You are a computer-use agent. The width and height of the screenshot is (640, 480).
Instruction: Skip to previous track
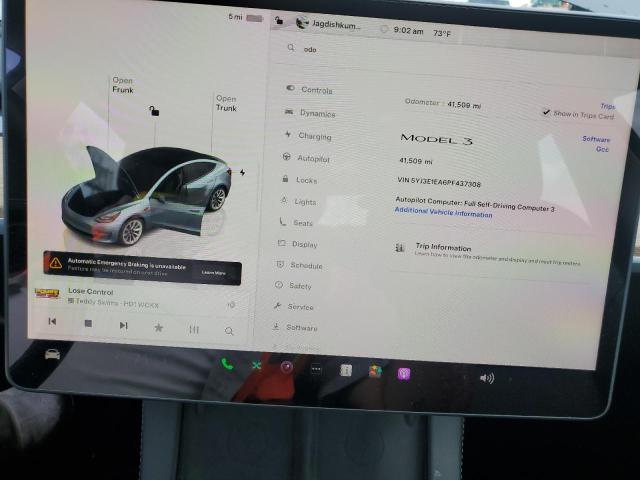[x=52, y=322]
